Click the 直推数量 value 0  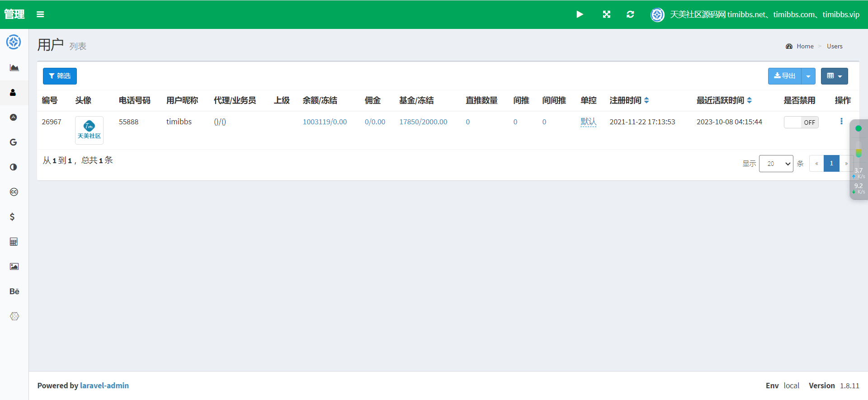468,122
